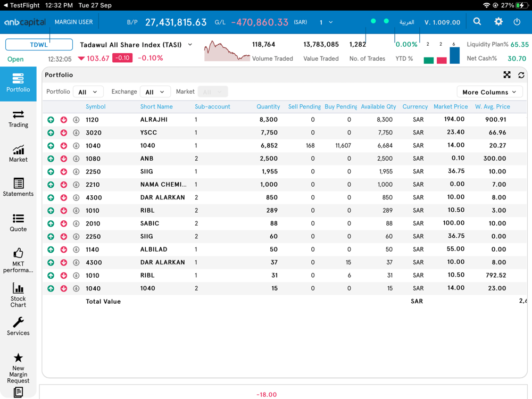
Task: Sort by Sell Pending column
Action: (x=304, y=106)
